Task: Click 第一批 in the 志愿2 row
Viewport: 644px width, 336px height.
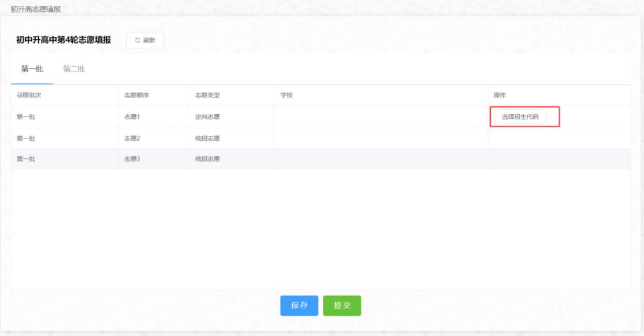Action: pyautogui.click(x=26, y=138)
